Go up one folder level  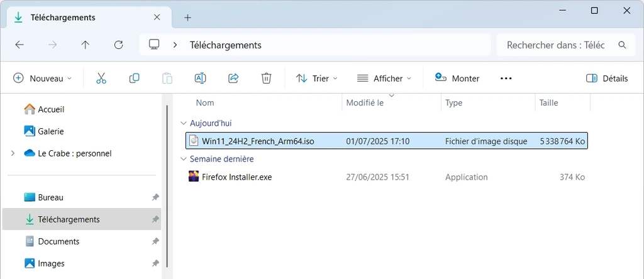coord(85,45)
